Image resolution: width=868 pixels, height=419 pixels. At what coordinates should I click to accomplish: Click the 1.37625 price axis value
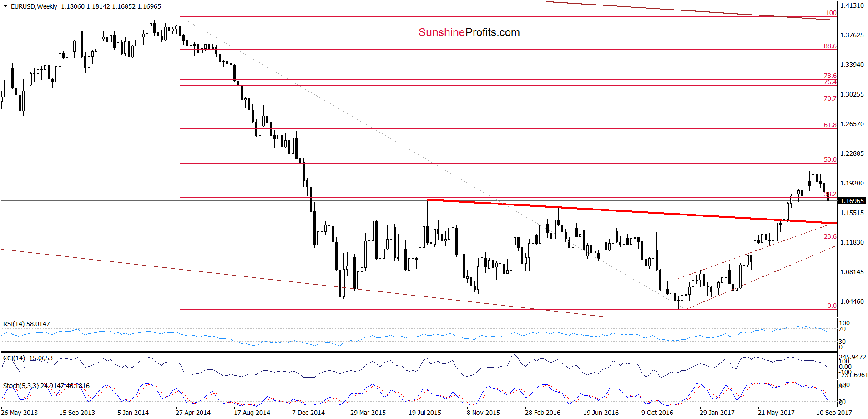[852, 35]
